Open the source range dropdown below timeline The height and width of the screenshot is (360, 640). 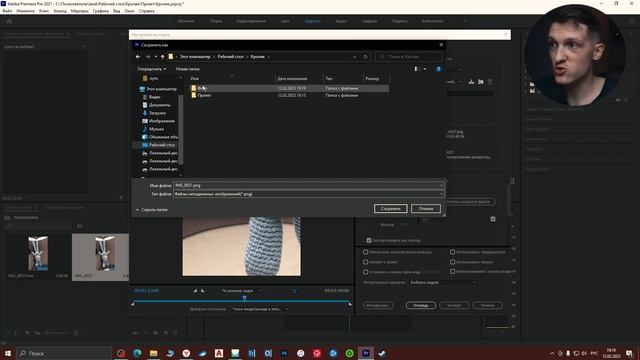260,309
